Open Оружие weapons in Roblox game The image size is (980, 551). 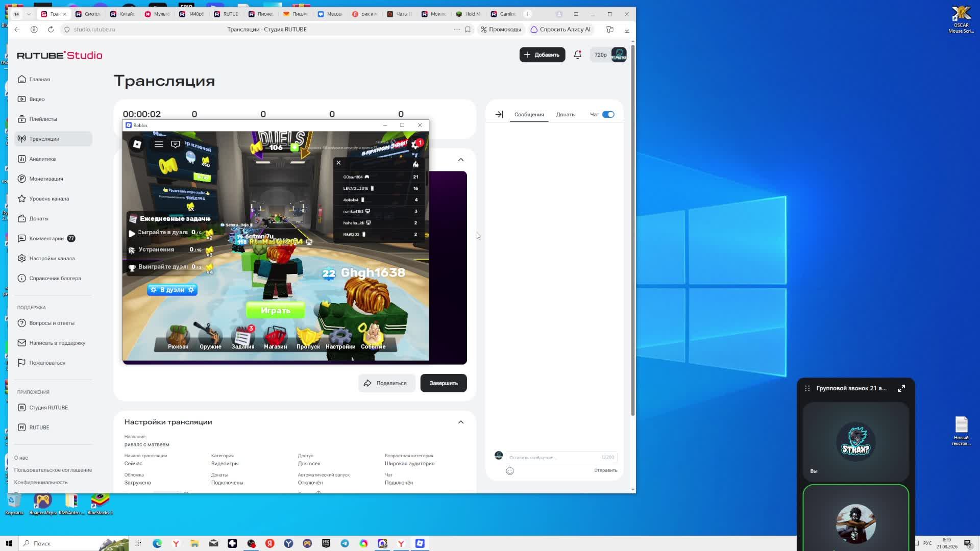pyautogui.click(x=210, y=337)
